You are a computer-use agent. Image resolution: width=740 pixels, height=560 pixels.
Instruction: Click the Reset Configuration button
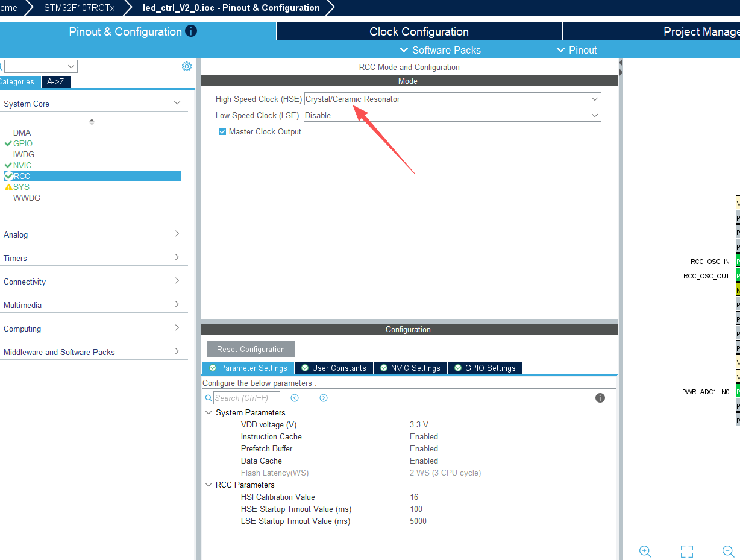(x=251, y=349)
